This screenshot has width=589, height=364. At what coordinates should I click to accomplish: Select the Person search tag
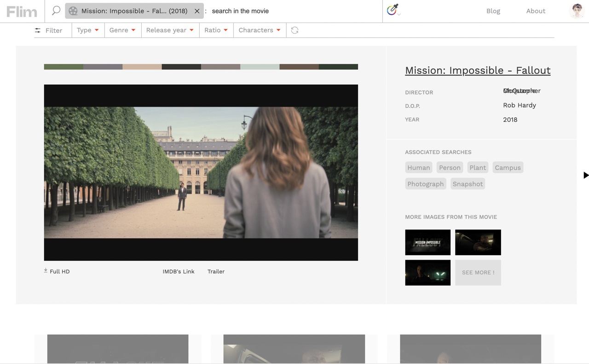450,168
